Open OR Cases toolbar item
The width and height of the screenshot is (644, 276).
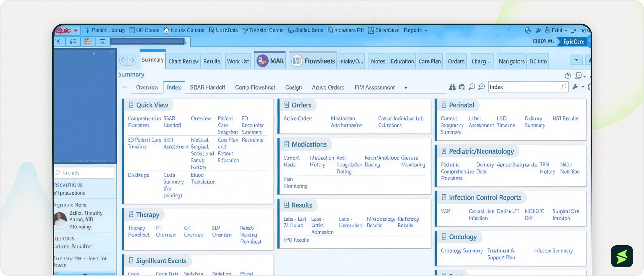(x=144, y=30)
